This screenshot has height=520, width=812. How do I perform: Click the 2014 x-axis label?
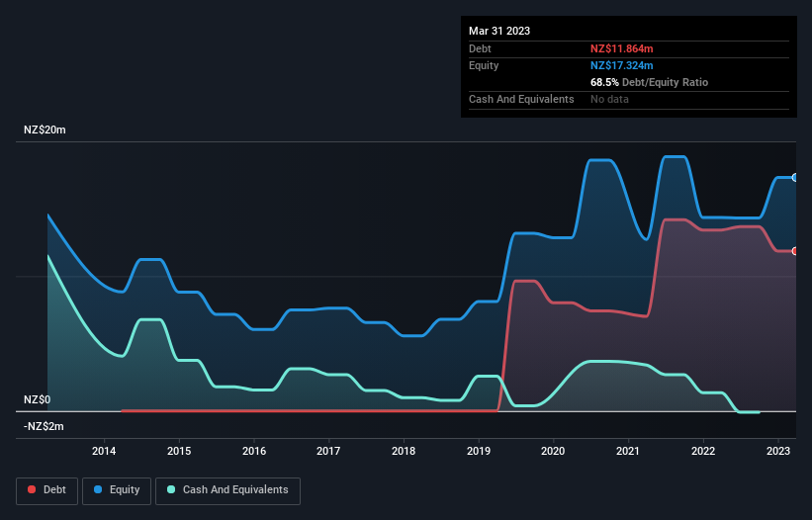coord(104,451)
